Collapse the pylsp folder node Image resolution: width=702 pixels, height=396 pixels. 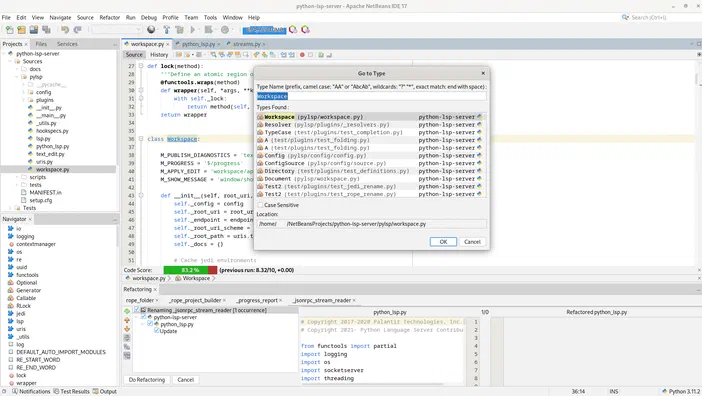tap(17, 77)
